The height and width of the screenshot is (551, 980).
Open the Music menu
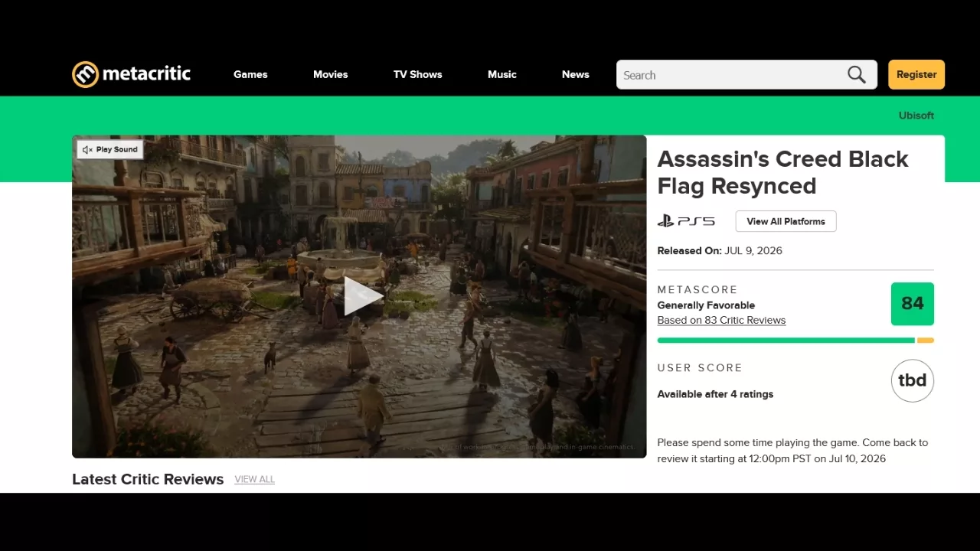[x=502, y=74]
